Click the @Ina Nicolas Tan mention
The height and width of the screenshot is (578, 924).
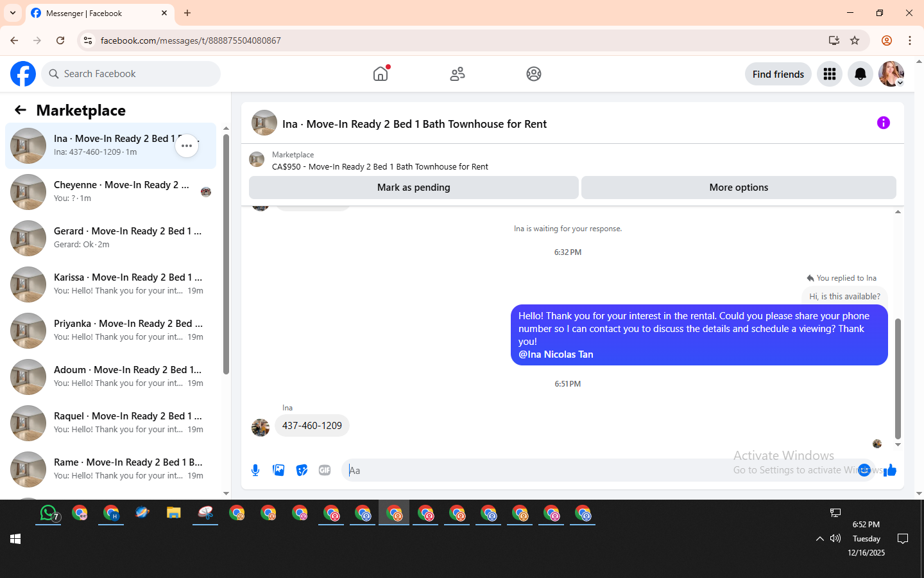coord(556,355)
